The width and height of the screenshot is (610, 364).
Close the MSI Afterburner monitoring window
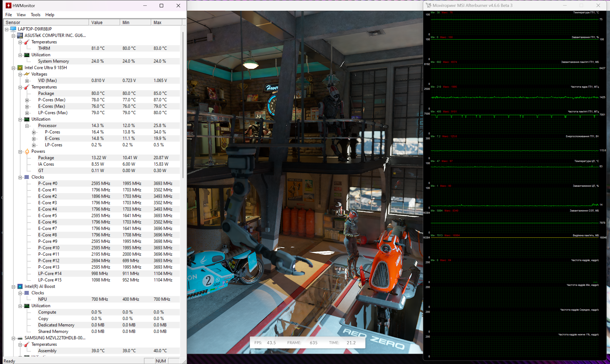coord(598,5)
